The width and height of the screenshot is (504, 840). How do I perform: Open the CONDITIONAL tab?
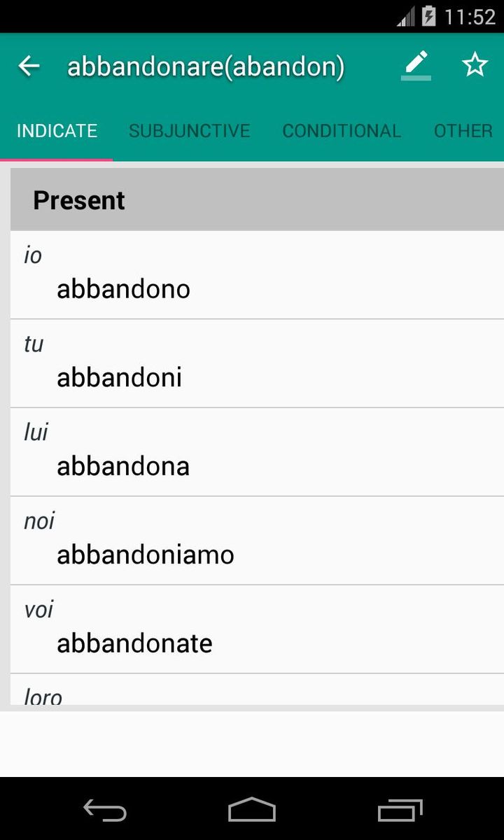click(341, 131)
